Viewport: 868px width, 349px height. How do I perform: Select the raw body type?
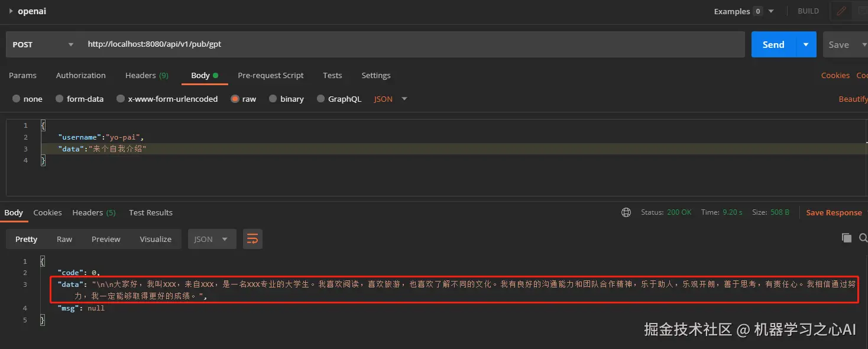(244, 99)
